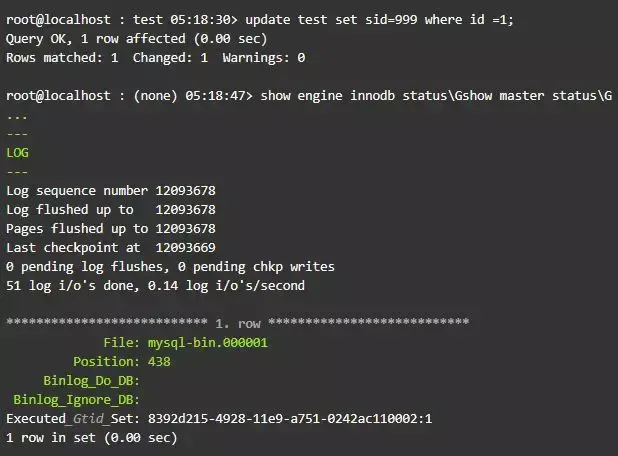Click the Position value 438
The width and height of the screenshot is (618, 456).
159,361
